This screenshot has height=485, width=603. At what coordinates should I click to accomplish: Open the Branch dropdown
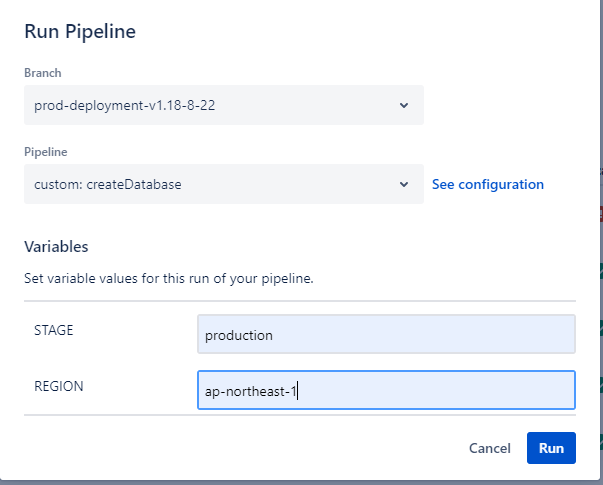(x=223, y=105)
